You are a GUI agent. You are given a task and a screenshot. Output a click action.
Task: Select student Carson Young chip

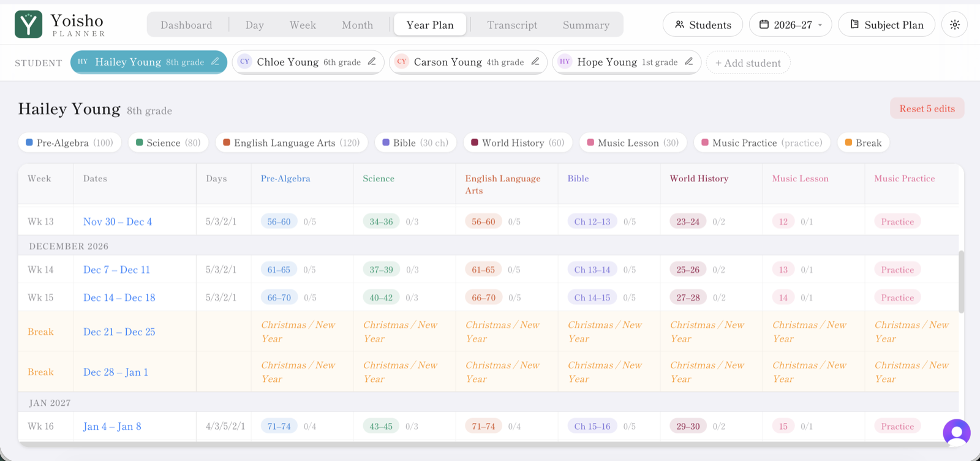pos(468,62)
